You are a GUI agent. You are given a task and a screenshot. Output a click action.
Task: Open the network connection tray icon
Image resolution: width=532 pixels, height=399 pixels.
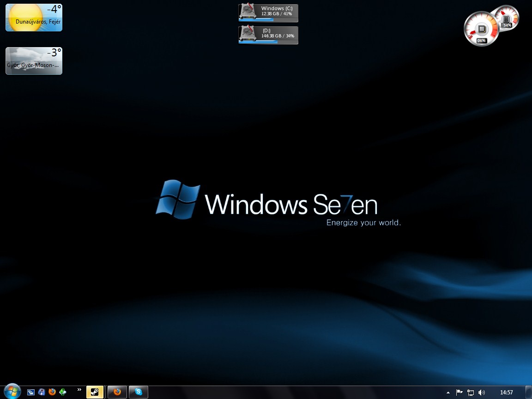click(x=470, y=393)
